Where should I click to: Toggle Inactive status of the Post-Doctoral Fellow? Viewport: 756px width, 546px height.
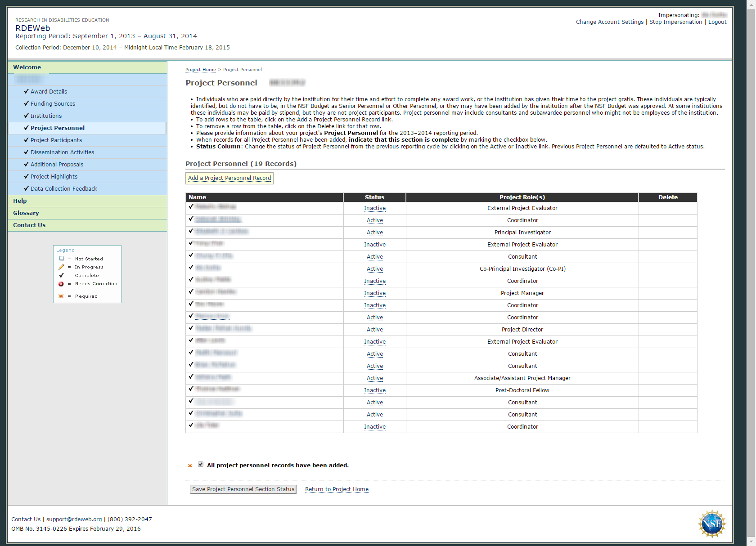coord(374,390)
